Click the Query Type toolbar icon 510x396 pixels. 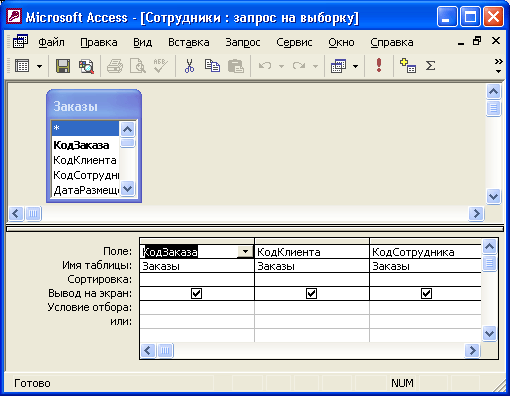pyautogui.click(x=339, y=66)
